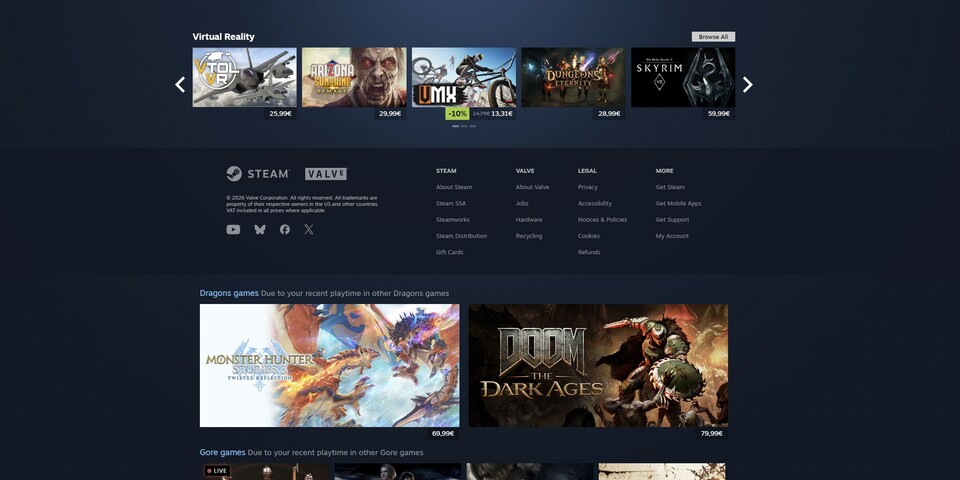Image resolution: width=960 pixels, height=480 pixels.
Task: Select the VTOL VR game thumbnail
Action: click(244, 77)
